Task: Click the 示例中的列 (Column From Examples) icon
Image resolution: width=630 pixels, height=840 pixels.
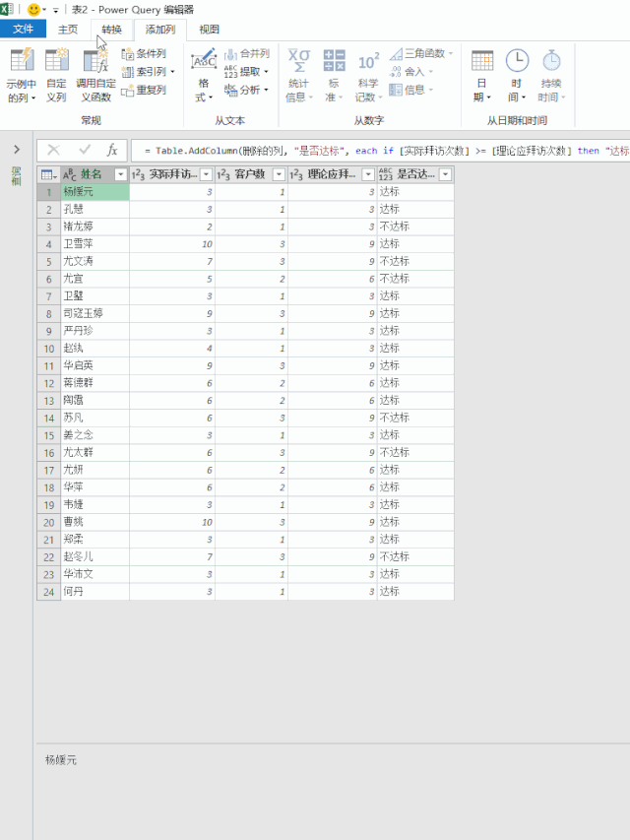Action: (21, 62)
